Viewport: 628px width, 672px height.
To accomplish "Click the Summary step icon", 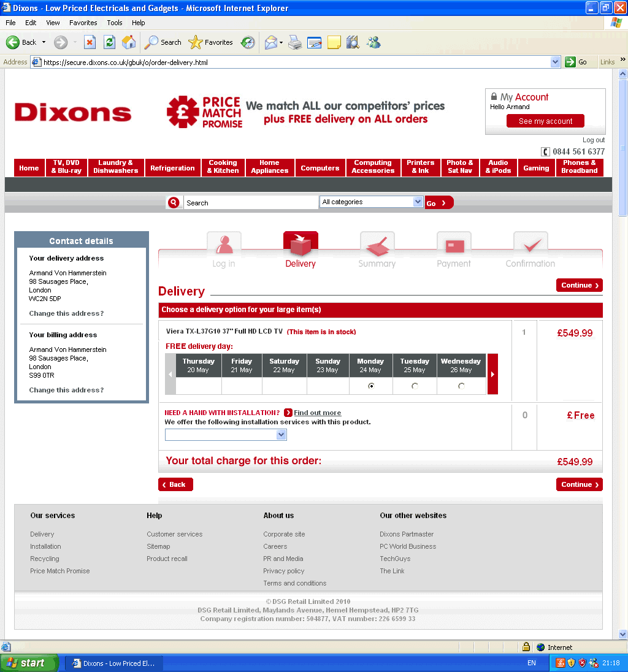I will pyautogui.click(x=377, y=244).
